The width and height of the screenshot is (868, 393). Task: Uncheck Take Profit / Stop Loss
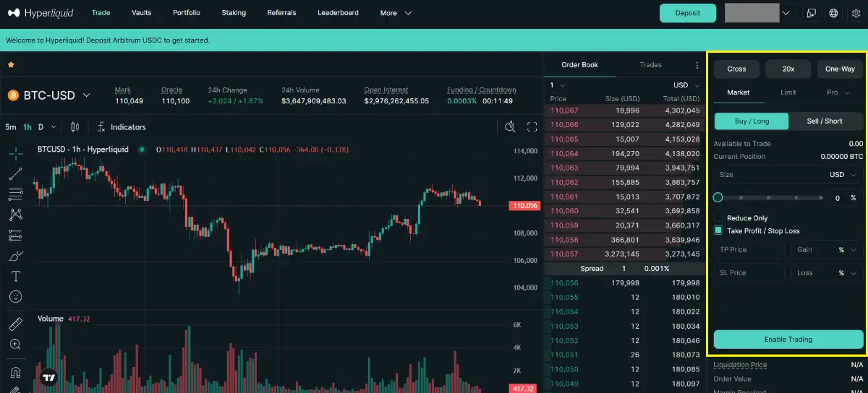coord(718,230)
